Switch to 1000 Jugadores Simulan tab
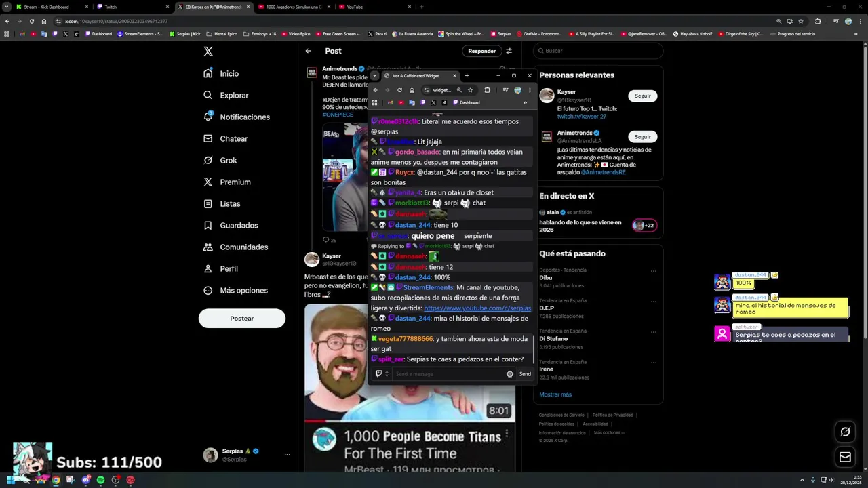 point(294,7)
